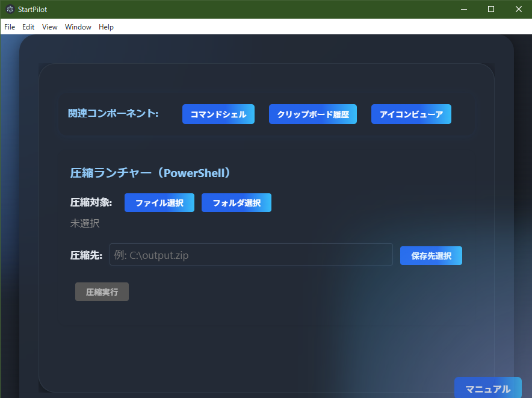Image resolution: width=532 pixels, height=398 pixels.
Task: Click the StartPilot icon in the title bar
Action: point(9,9)
